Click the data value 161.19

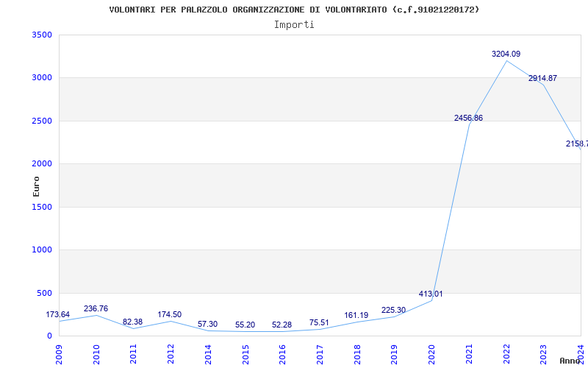pos(356,315)
